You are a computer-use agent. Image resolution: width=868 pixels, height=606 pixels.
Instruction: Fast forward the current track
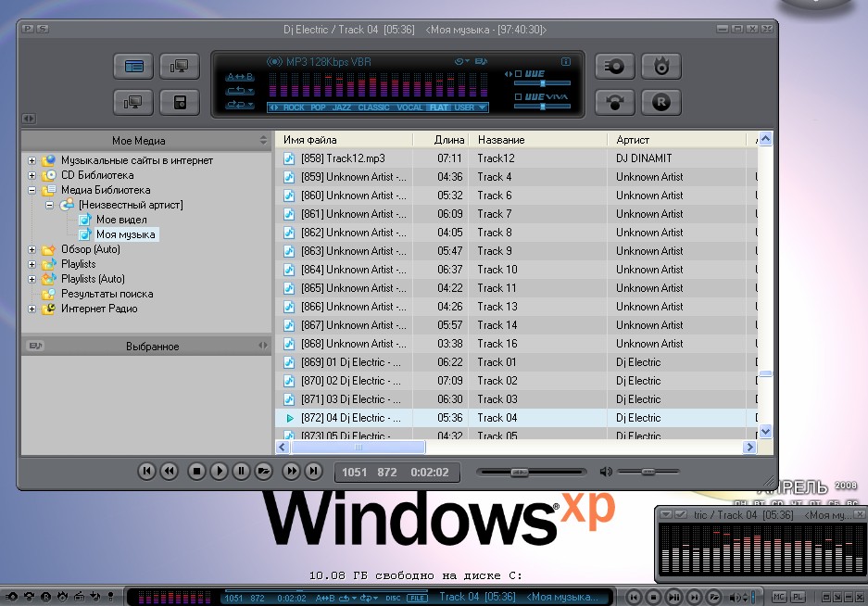(x=291, y=472)
